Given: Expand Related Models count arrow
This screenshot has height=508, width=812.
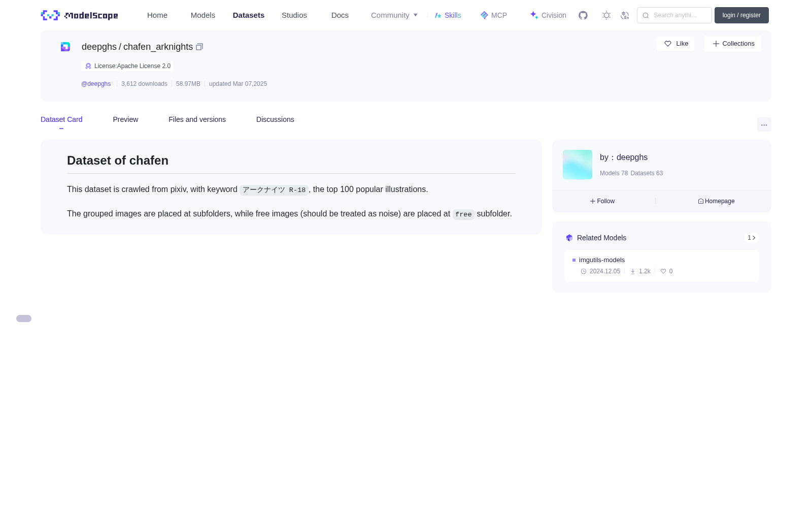Looking at the screenshot, I should click(752, 238).
